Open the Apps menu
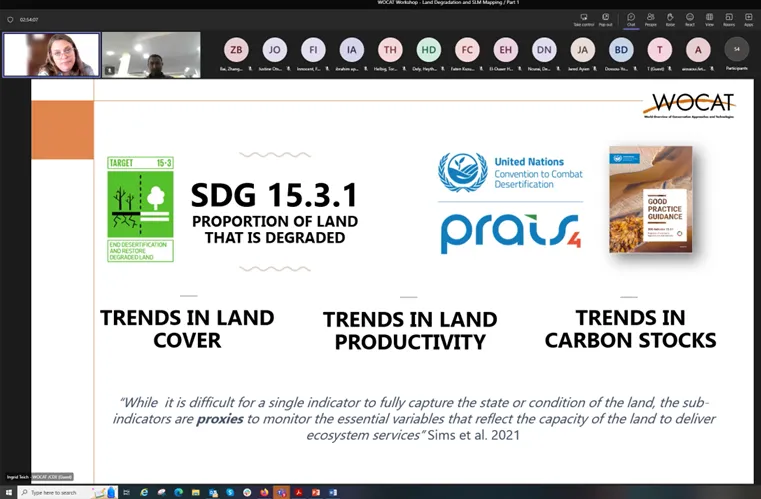 pos(748,18)
